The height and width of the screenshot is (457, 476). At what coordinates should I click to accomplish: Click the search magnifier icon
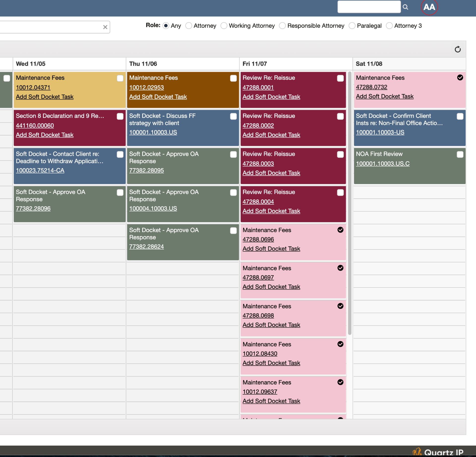click(x=405, y=7)
